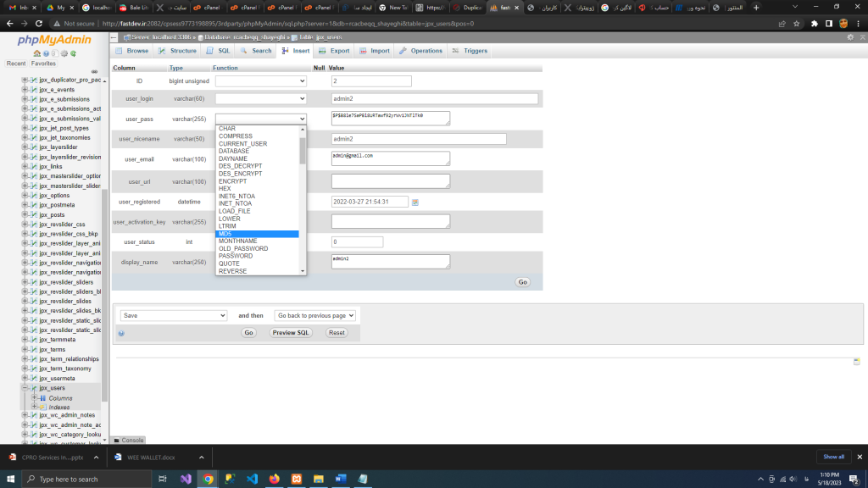
Task: Click the Preview SQL button
Action: tap(291, 333)
